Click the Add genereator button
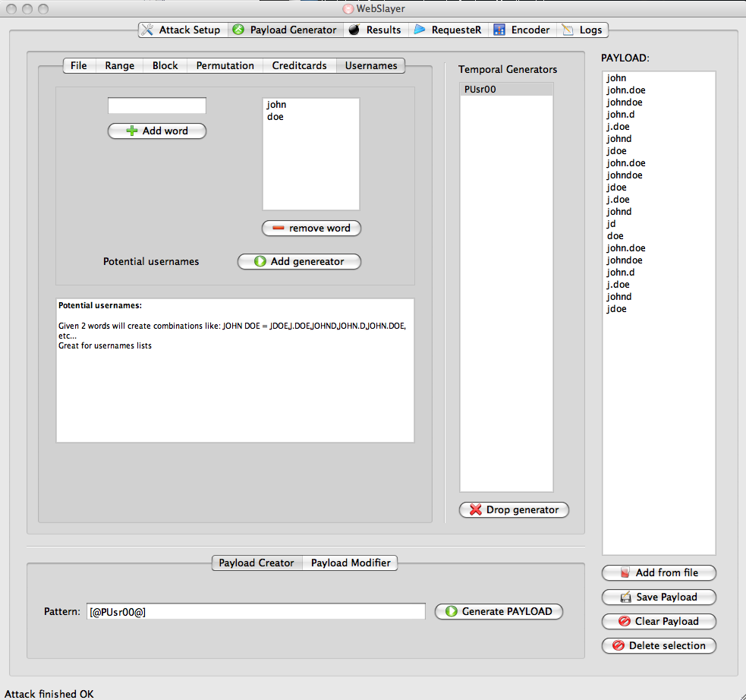 (299, 262)
